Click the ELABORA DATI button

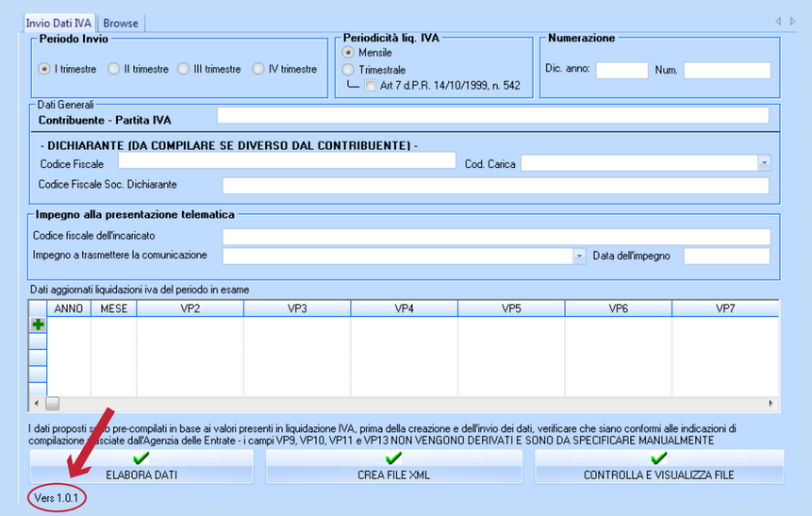coord(141,467)
